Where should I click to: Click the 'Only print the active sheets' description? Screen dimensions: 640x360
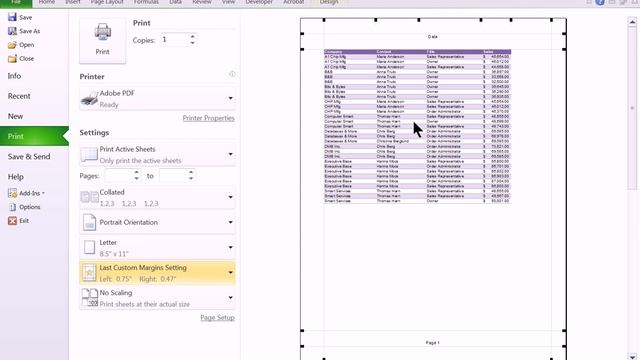click(x=140, y=161)
